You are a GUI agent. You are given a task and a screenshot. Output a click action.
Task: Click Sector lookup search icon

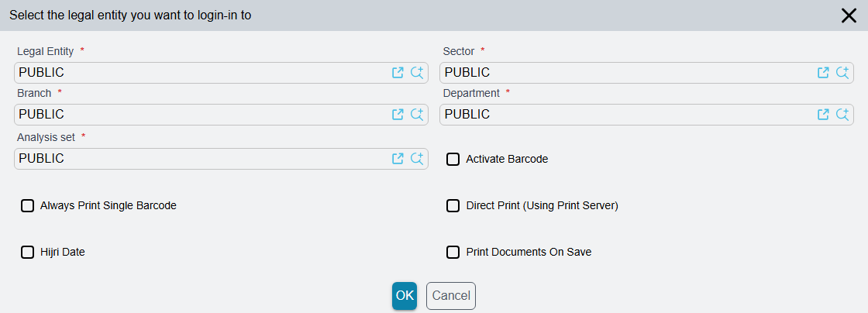pos(842,73)
